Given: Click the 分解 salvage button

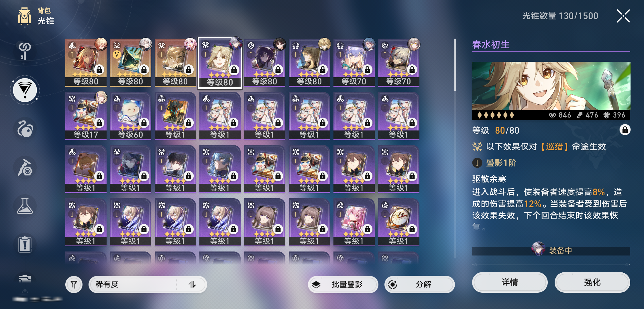Looking at the screenshot, I should click(x=420, y=284).
